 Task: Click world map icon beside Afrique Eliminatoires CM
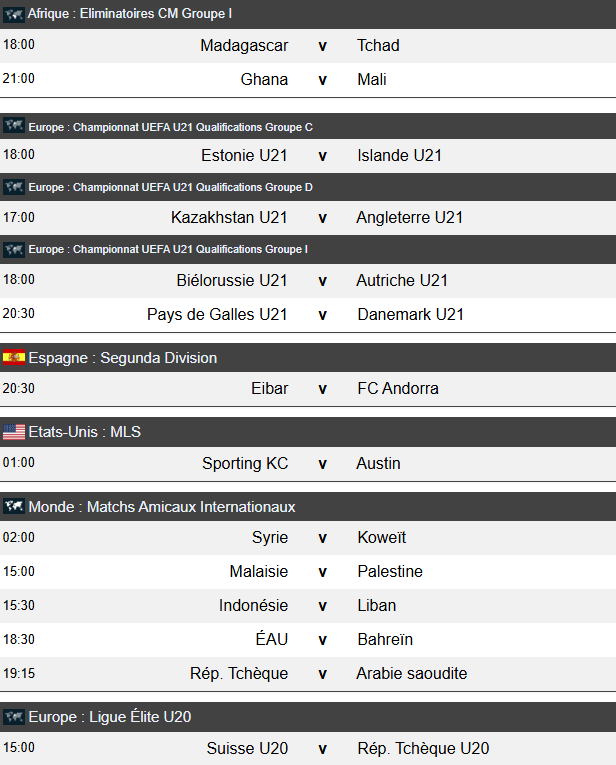(x=14, y=14)
